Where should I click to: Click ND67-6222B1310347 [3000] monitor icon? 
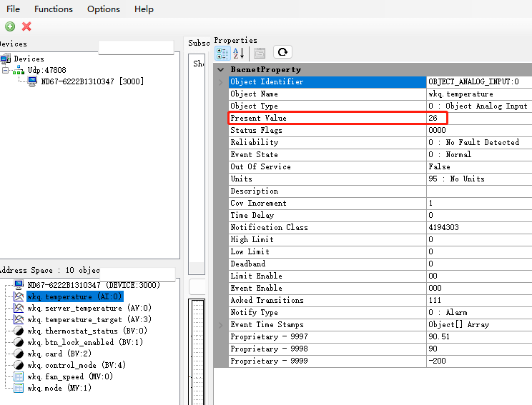click(x=33, y=81)
